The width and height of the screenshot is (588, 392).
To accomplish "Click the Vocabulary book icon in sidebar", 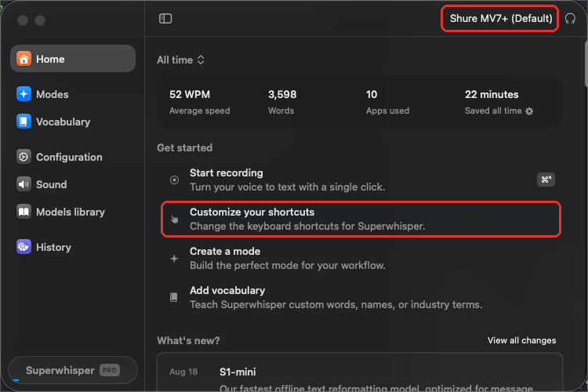I will tap(24, 122).
